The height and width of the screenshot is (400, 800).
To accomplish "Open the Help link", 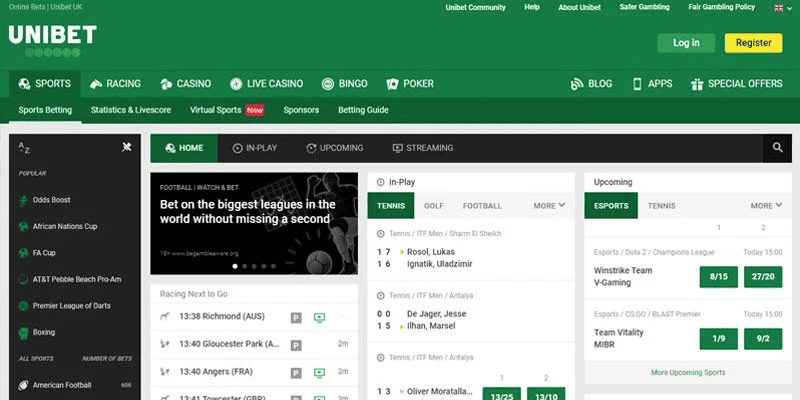I will pos(532,8).
